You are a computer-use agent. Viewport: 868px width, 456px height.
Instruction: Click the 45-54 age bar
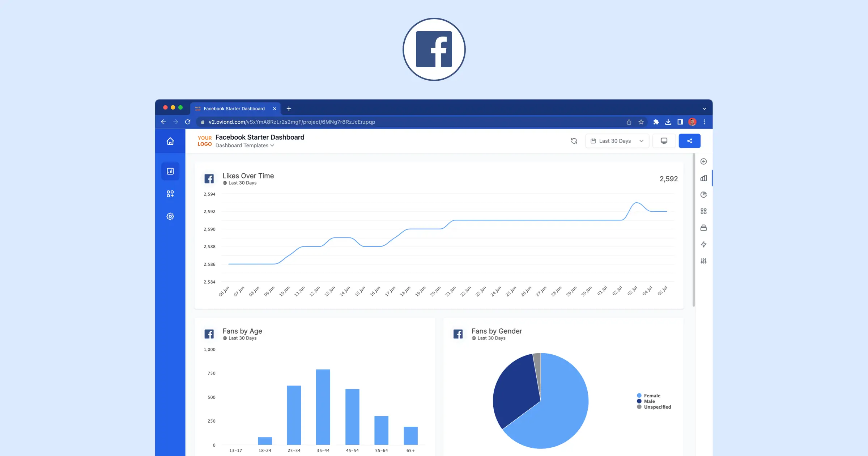point(352,417)
